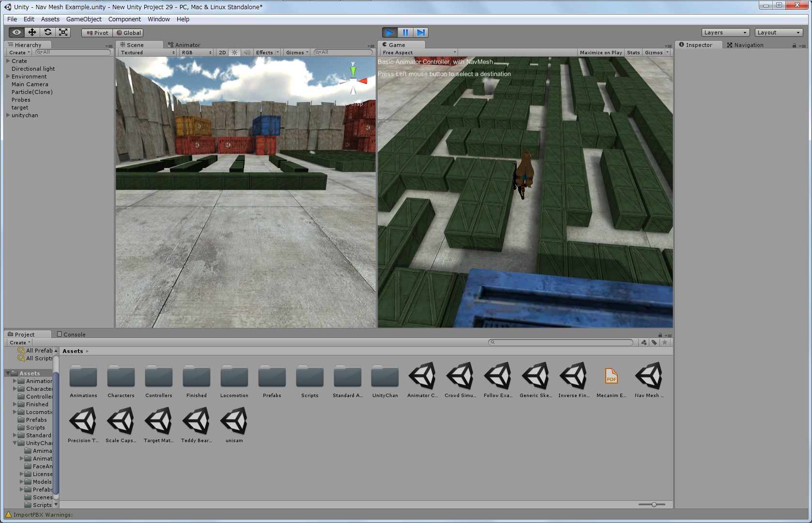Open the Window menu
Image resolution: width=812 pixels, height=523 pixels.
coord(159,19)
